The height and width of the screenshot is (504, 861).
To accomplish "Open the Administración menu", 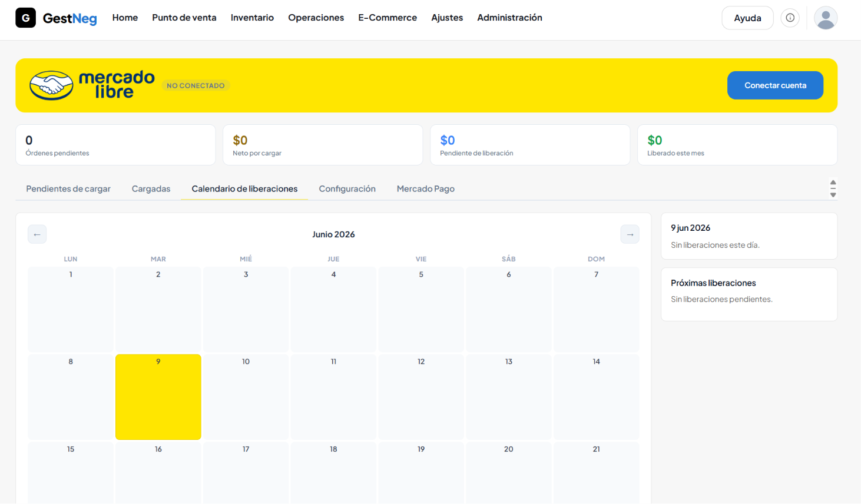I will (x=510, y=18).
